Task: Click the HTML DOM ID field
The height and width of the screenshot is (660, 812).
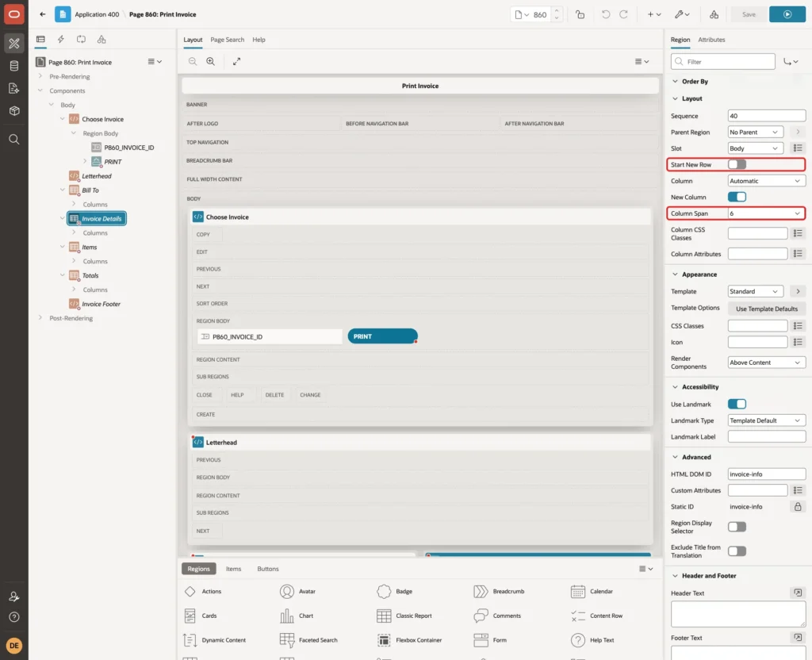Action: (767, 474)
